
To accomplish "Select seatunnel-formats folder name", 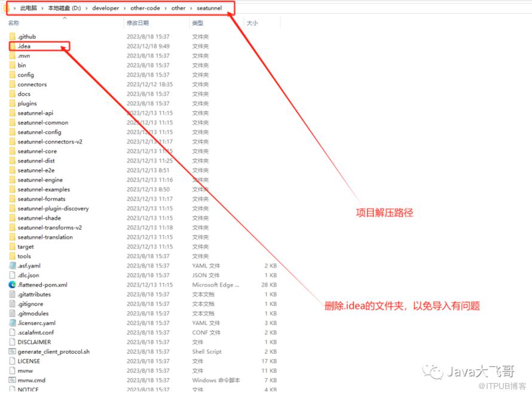I will [41, 198].
